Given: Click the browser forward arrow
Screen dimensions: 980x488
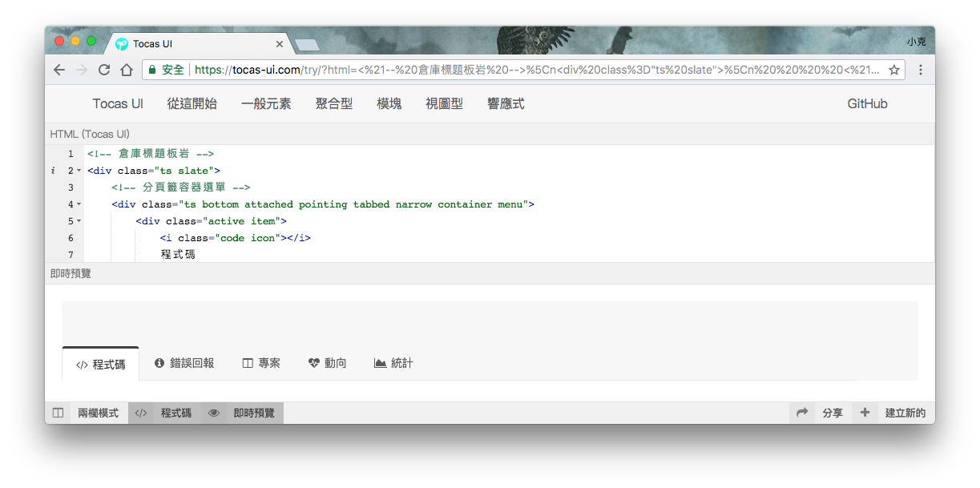Looking at the screenshot, I should (x=82, y=70).
